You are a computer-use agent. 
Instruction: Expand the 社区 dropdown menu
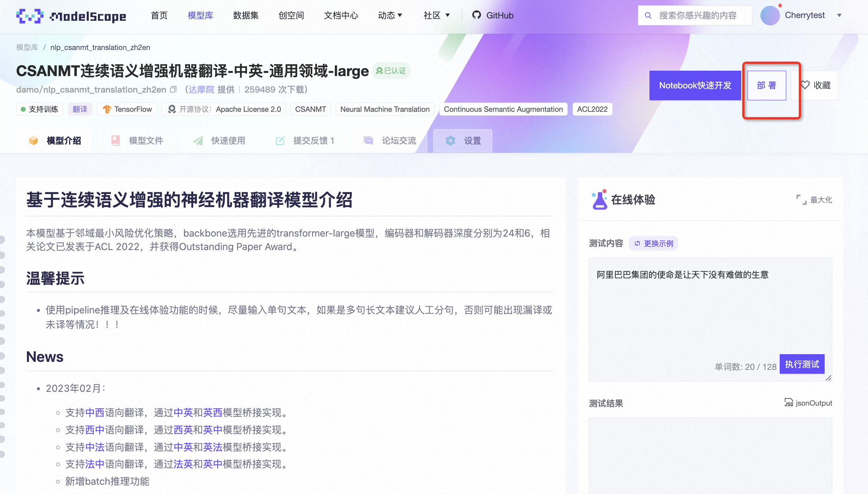pos(436,15)
